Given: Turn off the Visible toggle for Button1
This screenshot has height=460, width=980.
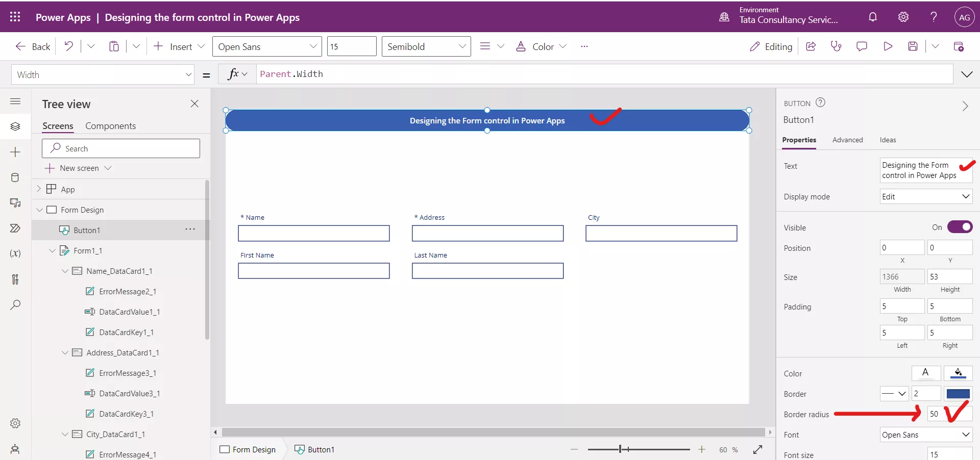Looking at the screenshot, I should [x=960, y=227].
